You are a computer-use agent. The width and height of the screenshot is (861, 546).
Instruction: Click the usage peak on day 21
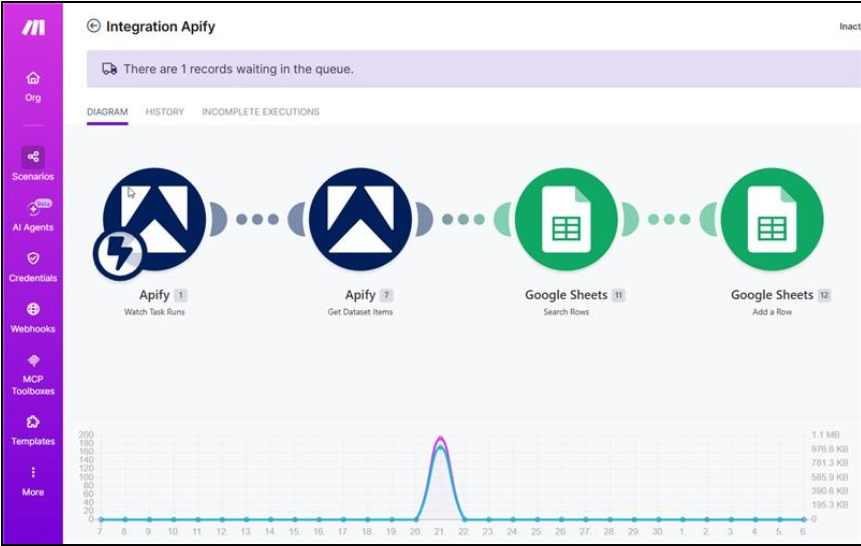click(440, 438)
